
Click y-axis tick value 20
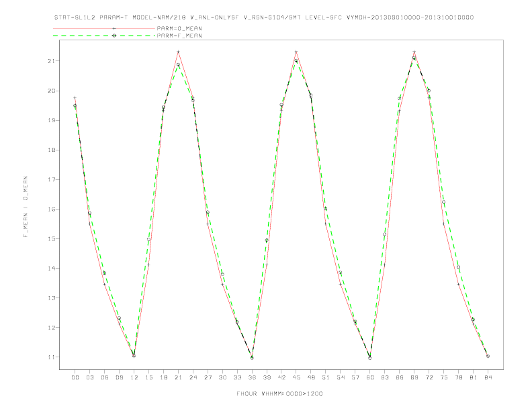point(52,91)
